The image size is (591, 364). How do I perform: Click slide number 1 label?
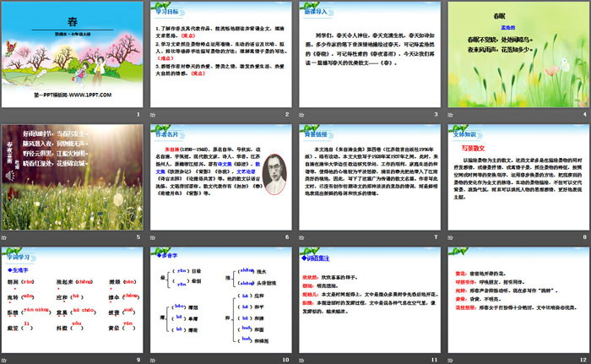[x=138, y=114]
